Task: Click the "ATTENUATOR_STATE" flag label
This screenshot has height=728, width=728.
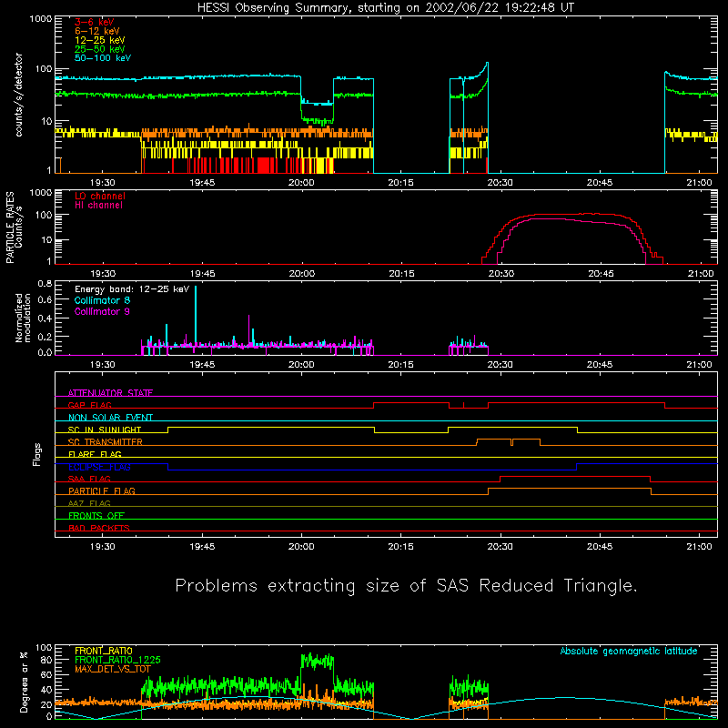Action: coord(110,393)
